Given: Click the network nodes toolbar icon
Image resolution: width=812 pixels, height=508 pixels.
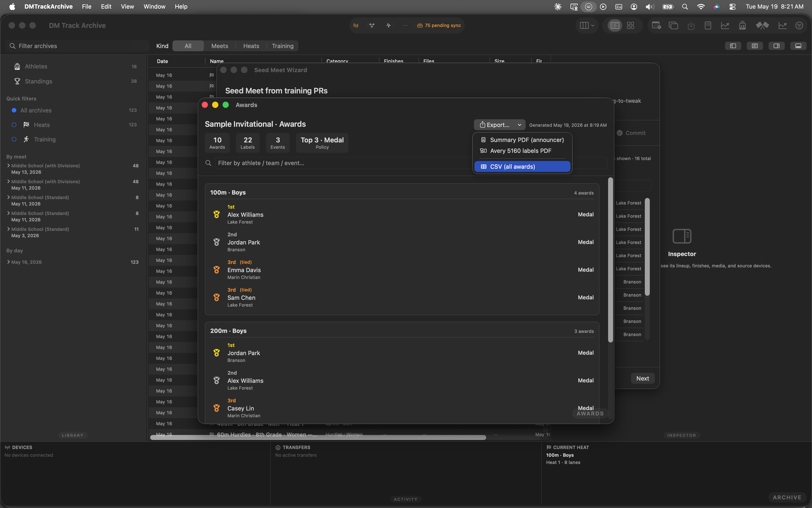Looking at the screenshot, I should pyautogui.click(x=372, y=26).
